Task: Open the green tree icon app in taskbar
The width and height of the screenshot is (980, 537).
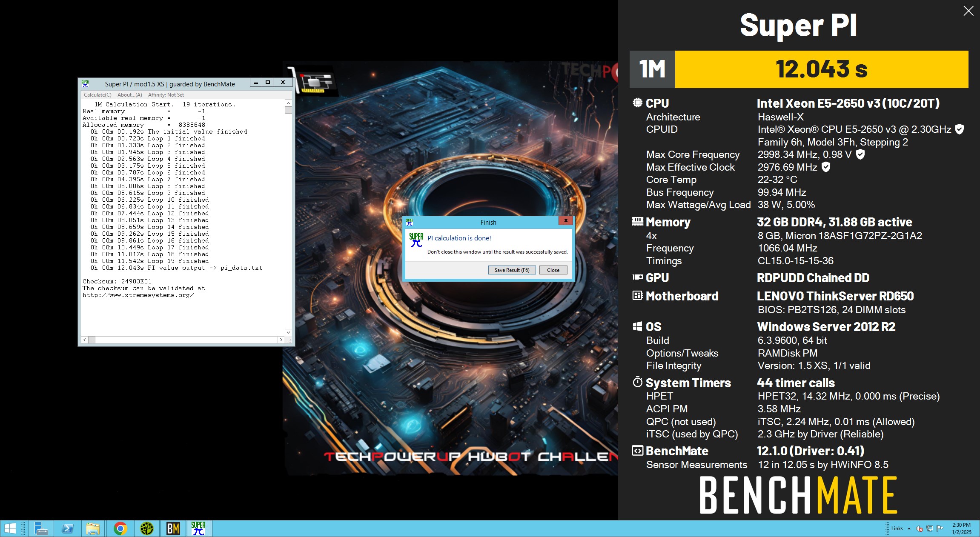Action: click(x=147, y=528)
